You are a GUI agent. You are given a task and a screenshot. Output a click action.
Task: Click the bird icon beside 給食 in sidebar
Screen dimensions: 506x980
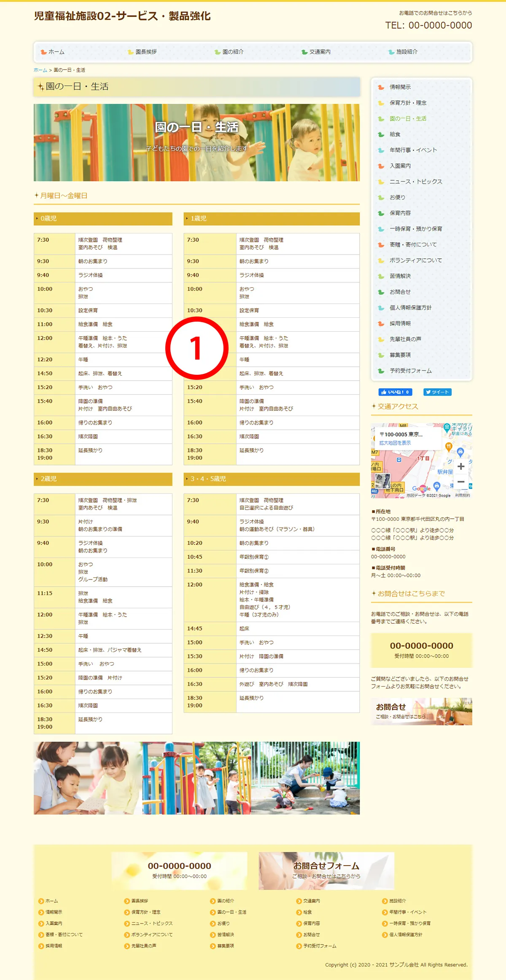pos(381,135)
